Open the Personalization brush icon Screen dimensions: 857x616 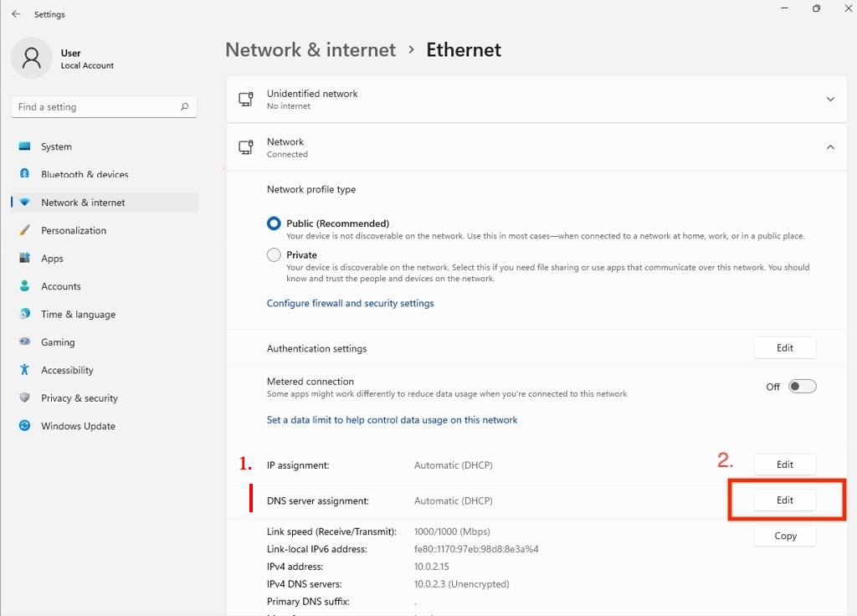click(x=24, y=230)
